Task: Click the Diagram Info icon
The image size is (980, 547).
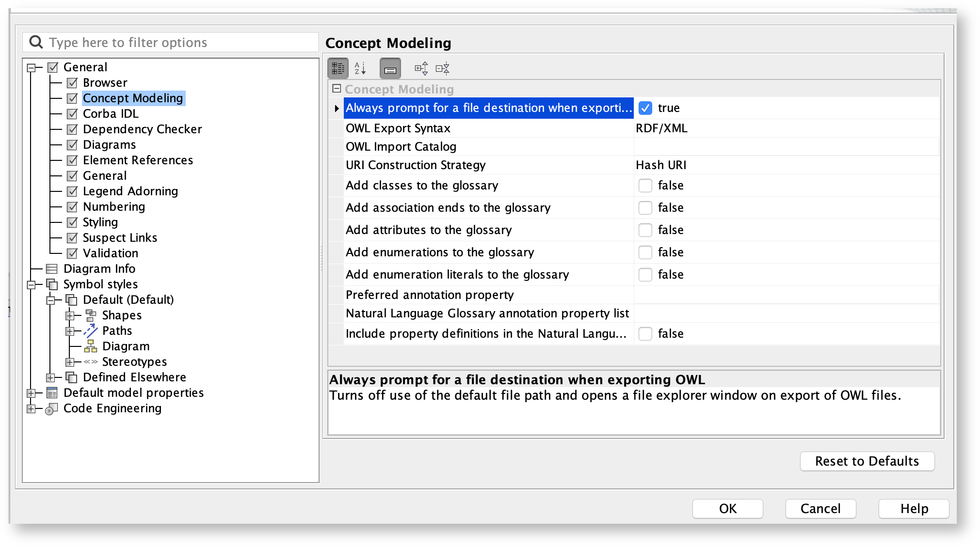Action: (x=51, y=268)
